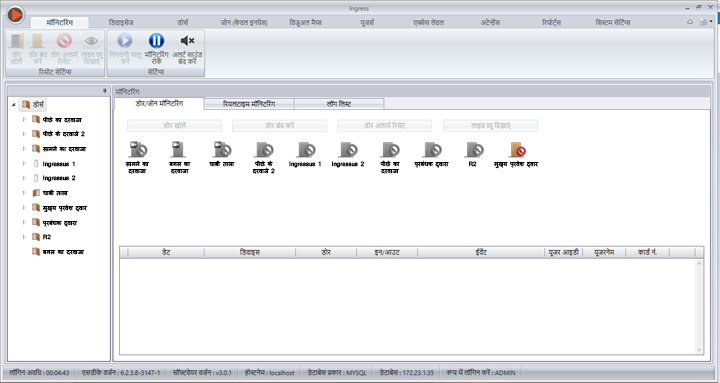The width and height of the screenshot is (720, 383).
Task: Expand the R2 tree node
Action: click(24, 237)
